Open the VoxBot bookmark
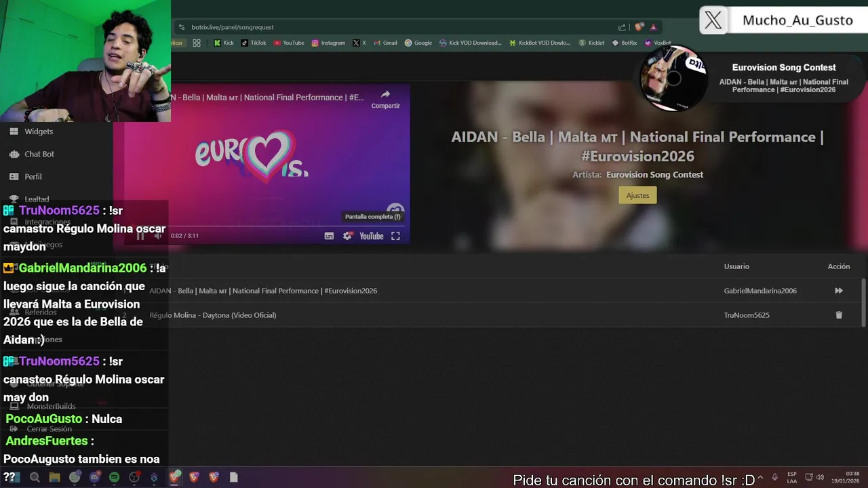The height and width of the screenshot is (488, 868). 657,43
